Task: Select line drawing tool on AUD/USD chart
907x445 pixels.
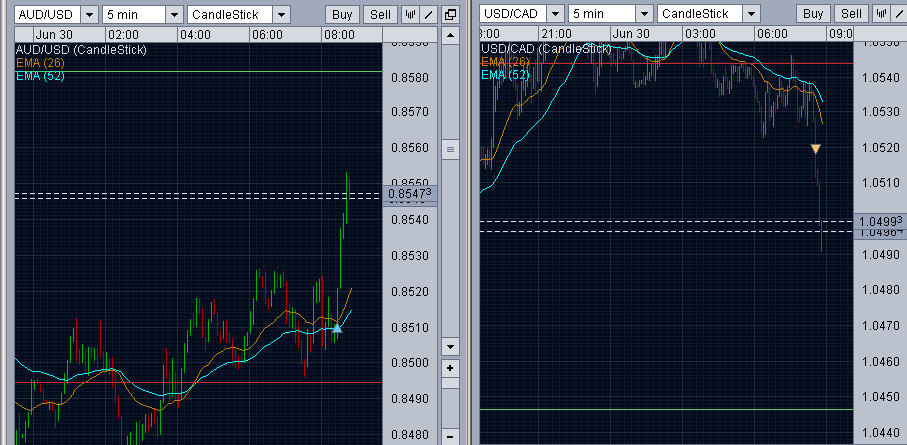Action: [427, 14]
